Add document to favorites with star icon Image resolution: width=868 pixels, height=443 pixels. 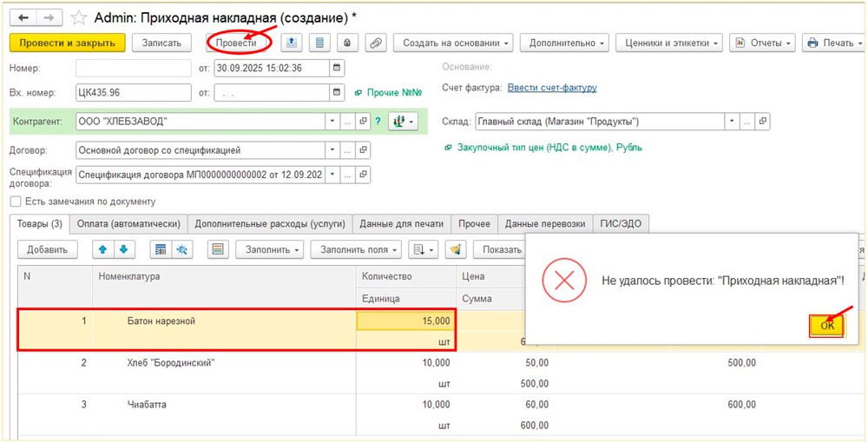79,17
